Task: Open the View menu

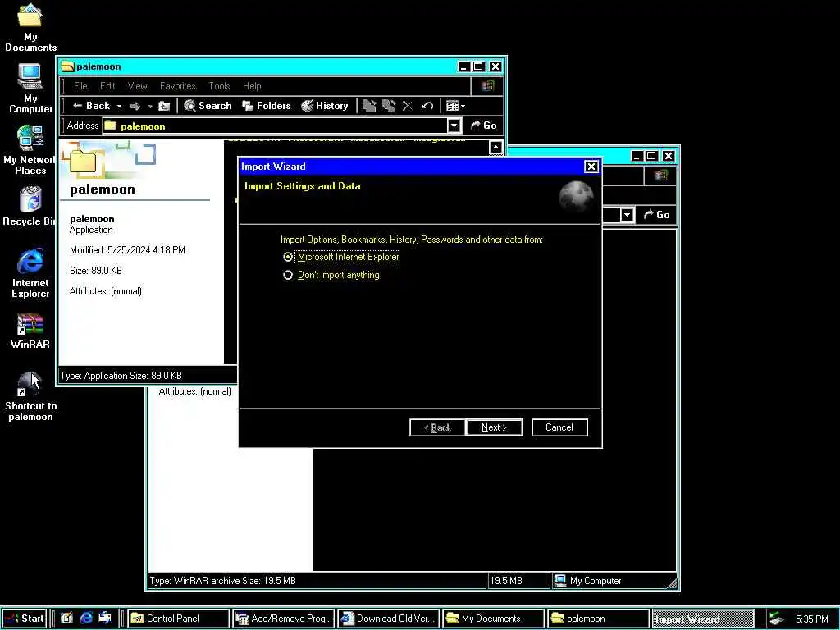Action: (137, 85)
